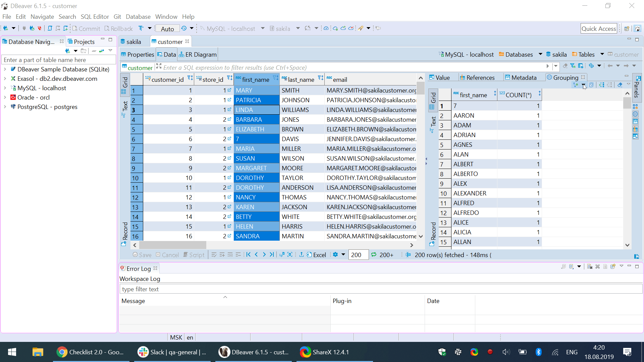Click the Cancel button below the data grid

(167, 255)
